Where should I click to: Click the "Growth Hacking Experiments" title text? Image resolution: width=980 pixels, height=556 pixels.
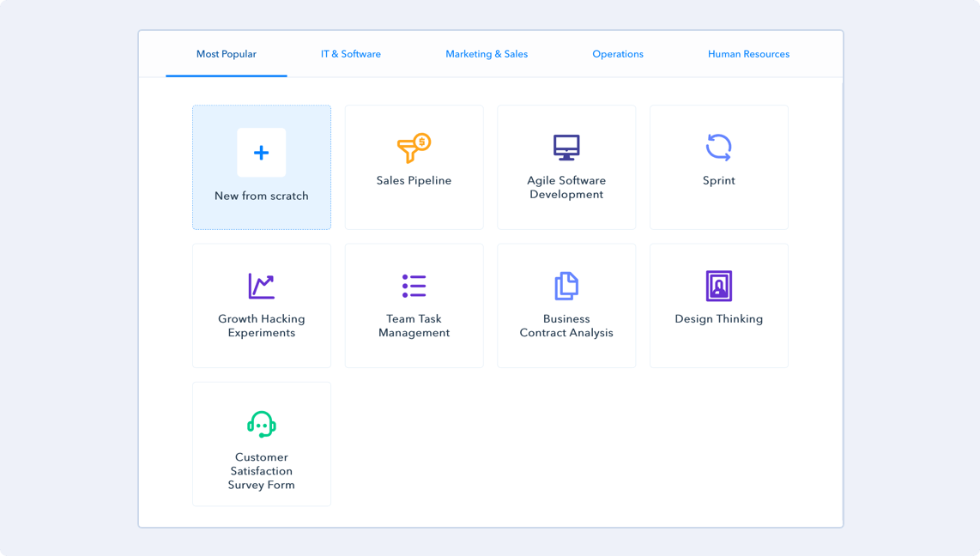pyautogui.click(x=261, y=326)
